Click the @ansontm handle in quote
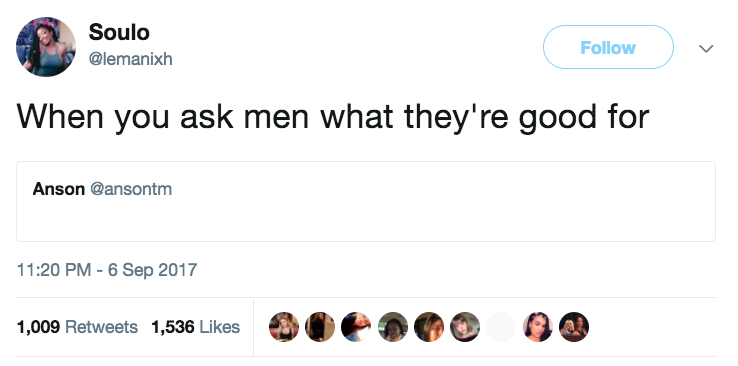Screen dimensions: 738x366 point(131,189)
